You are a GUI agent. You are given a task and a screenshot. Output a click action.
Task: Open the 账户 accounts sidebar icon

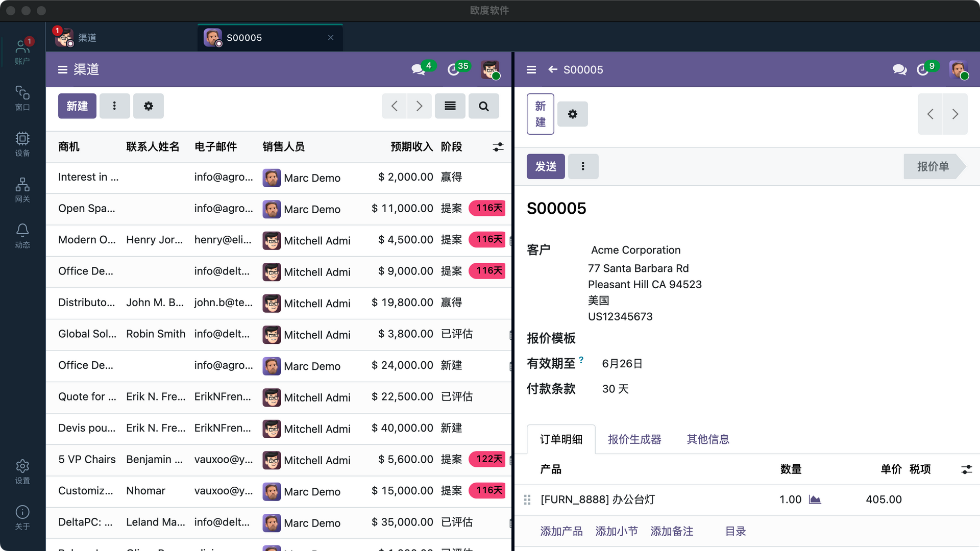(x=22, y=52)
